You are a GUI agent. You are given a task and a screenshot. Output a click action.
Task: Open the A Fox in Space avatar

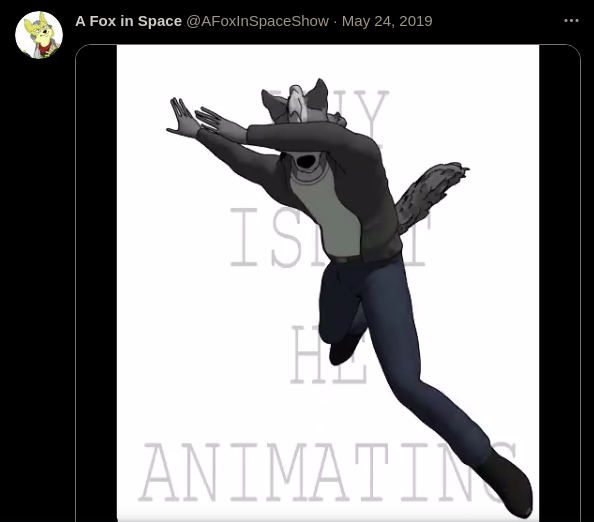pos(39,35)
